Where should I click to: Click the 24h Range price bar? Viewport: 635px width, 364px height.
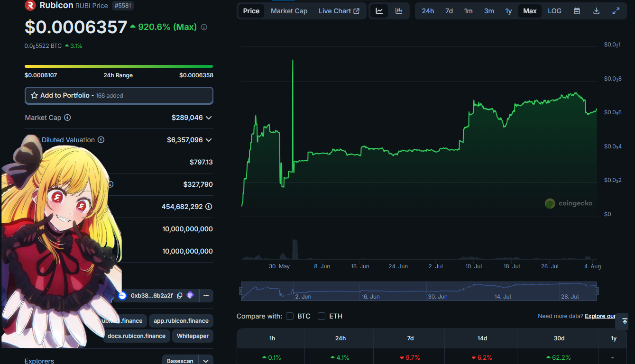click(x=119, y=66)
